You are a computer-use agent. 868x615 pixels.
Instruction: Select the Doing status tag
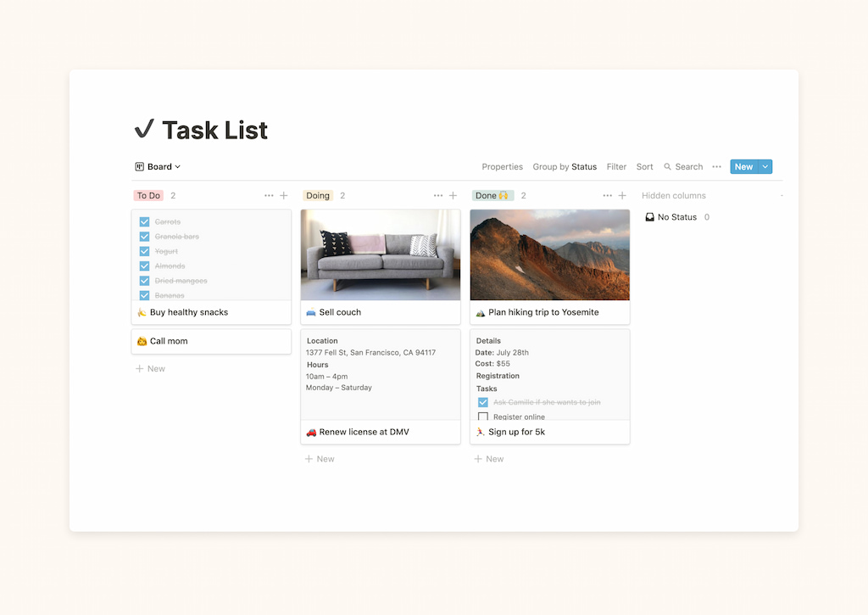pos(318,196)
